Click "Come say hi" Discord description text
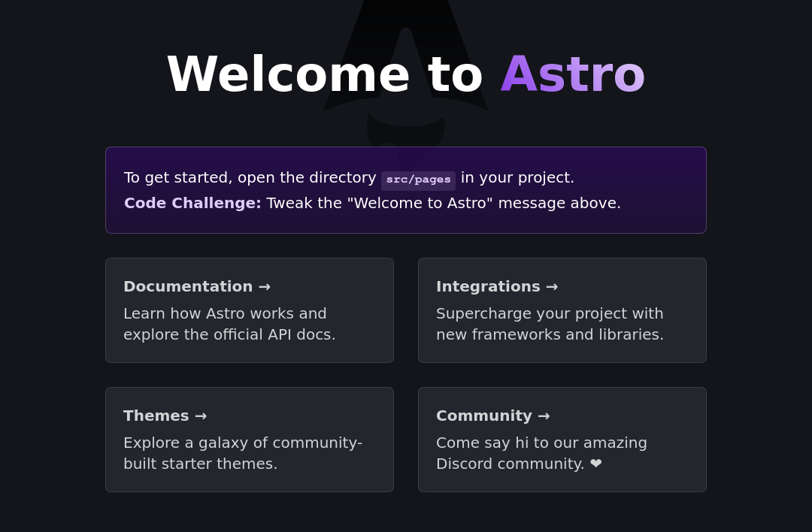The height and width of the screenshot is (532, 812). [x=541, y=453]
